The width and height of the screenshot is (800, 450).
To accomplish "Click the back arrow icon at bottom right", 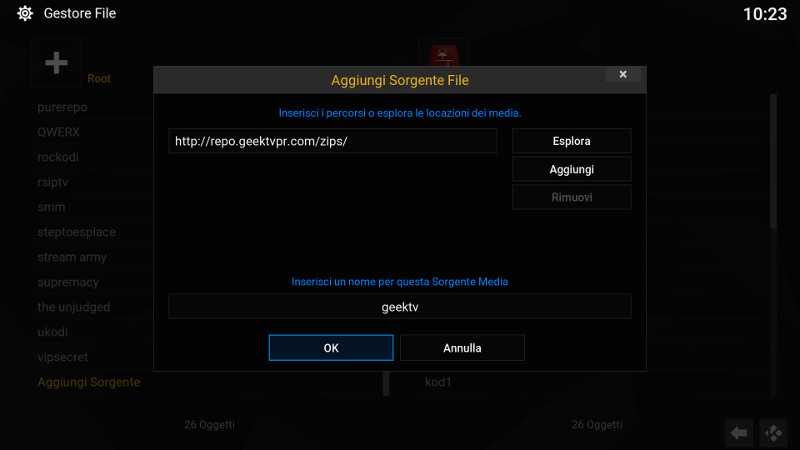I will 739,433.
